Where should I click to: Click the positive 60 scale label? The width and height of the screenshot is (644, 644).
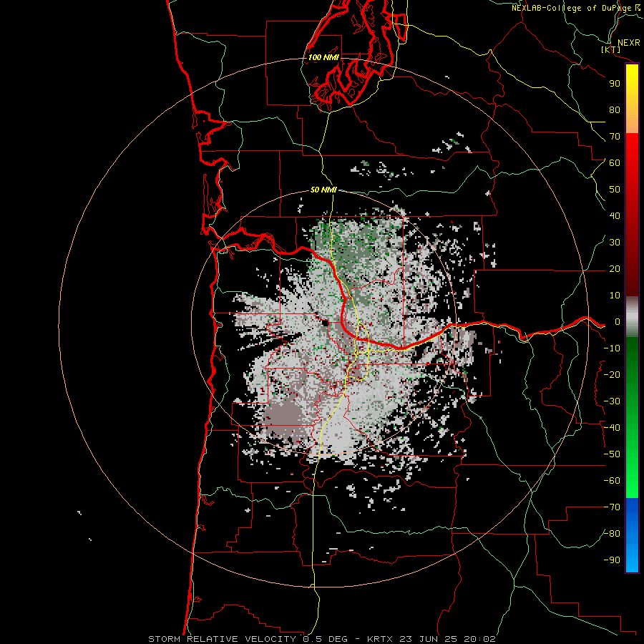click(615, 163)
